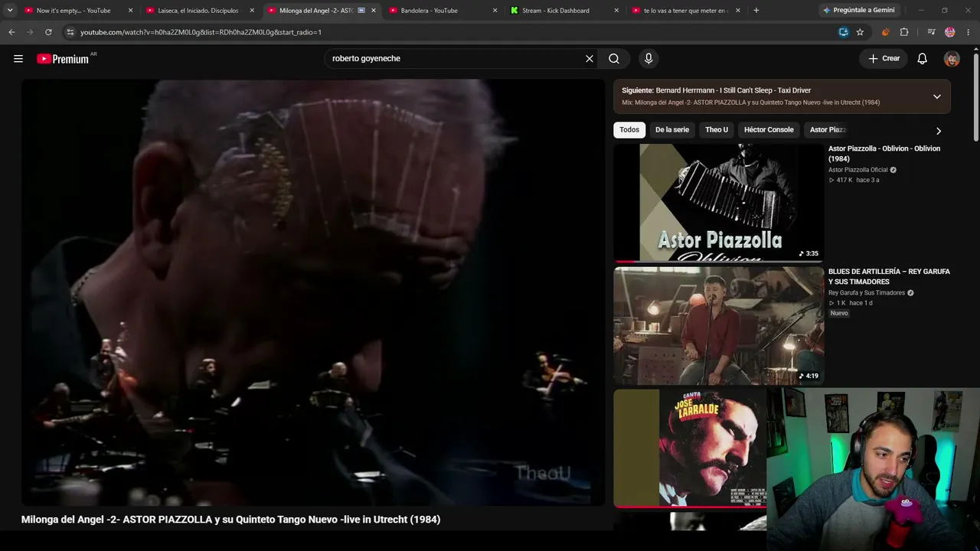The image size is (980, 551).
Task: Select the 'Astor Piazz...' filter chip
Action: pos(828,130)
